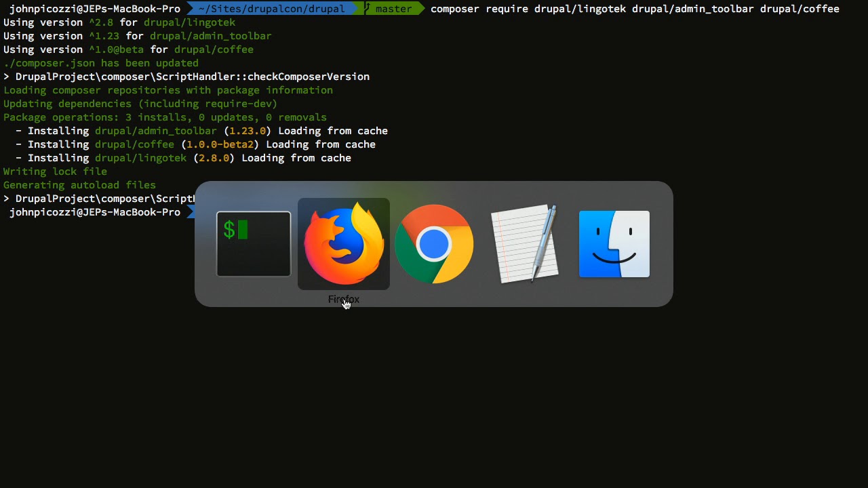This screenshot has height=488, width=868.
Task: Click the username segment of the top prompt
Action: 95,9
